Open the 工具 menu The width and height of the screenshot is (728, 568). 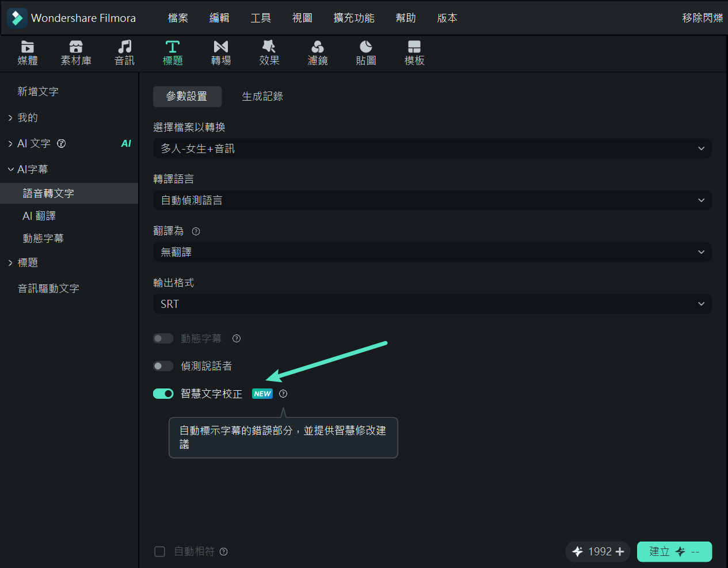pos(261,18)
